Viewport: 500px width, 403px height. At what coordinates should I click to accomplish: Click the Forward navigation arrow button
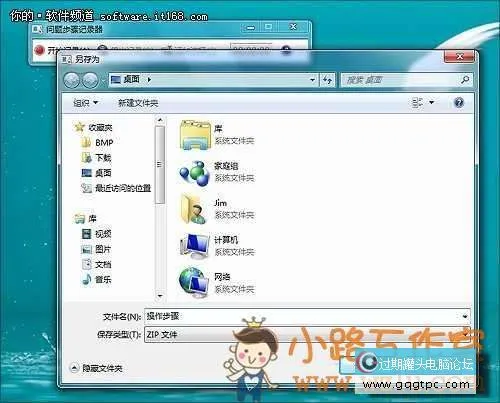pos(90,80)
